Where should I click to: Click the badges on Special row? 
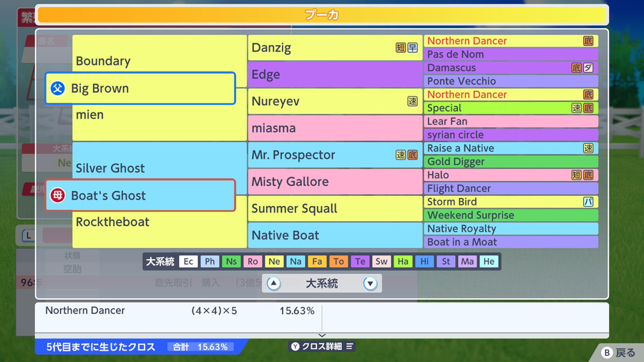click(x=582, y=108)
